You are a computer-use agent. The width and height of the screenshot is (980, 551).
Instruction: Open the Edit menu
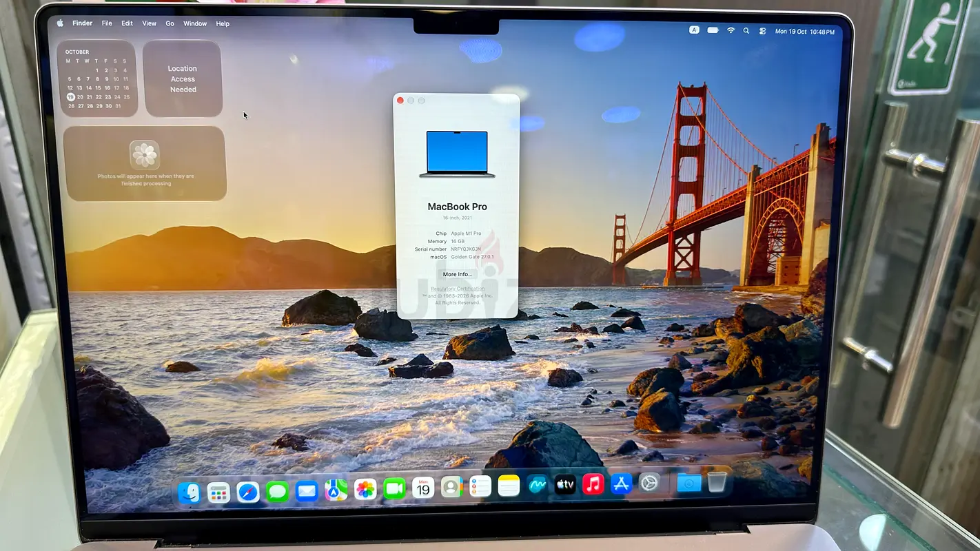point(127,23)
